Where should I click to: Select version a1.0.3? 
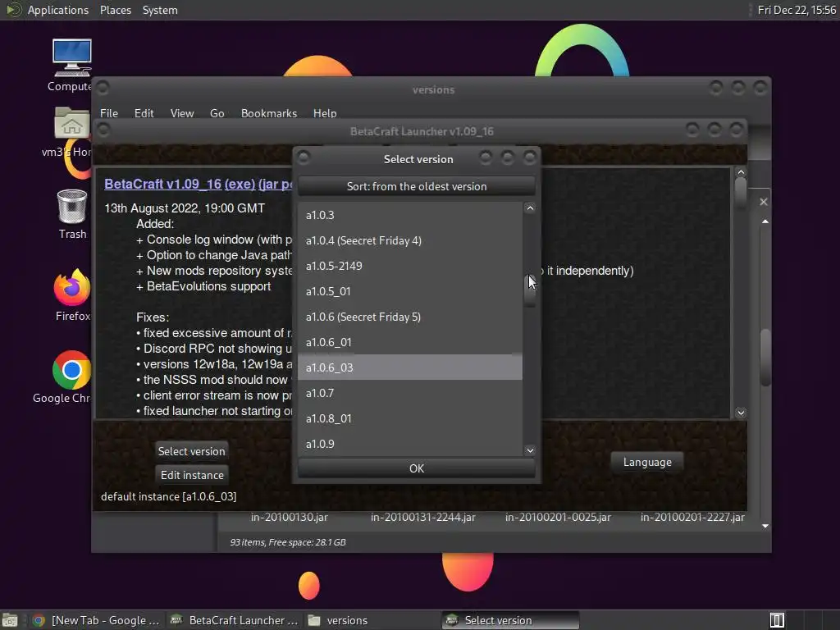click(410, 215)
